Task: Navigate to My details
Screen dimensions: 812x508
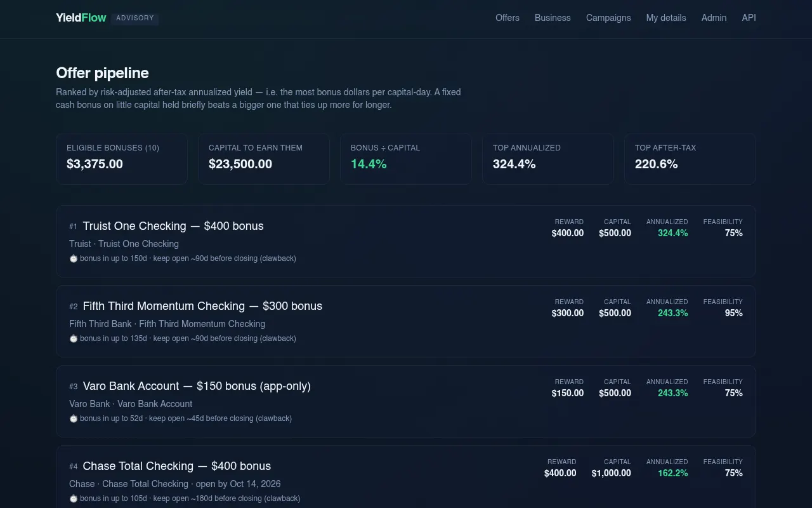Action: click(666, 18)
